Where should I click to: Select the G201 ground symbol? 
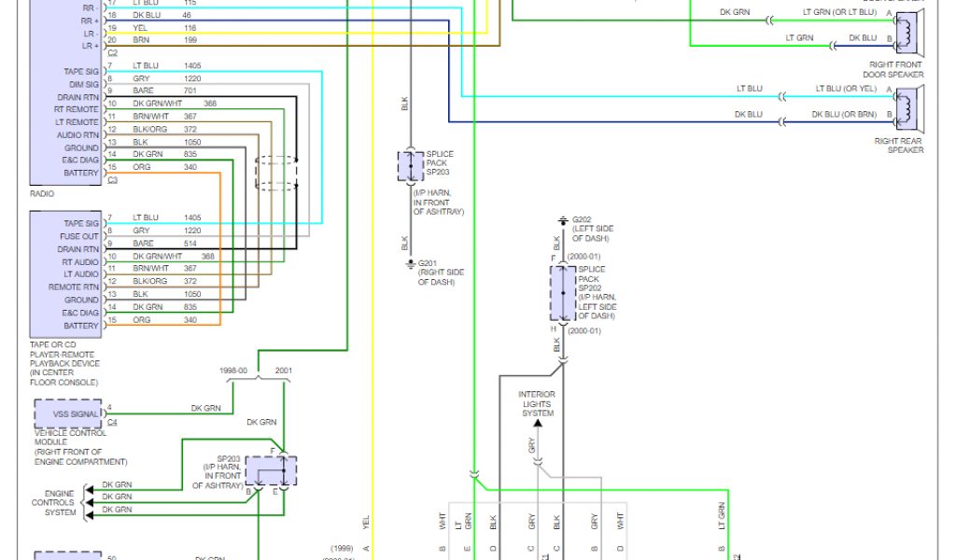[410, 264]
